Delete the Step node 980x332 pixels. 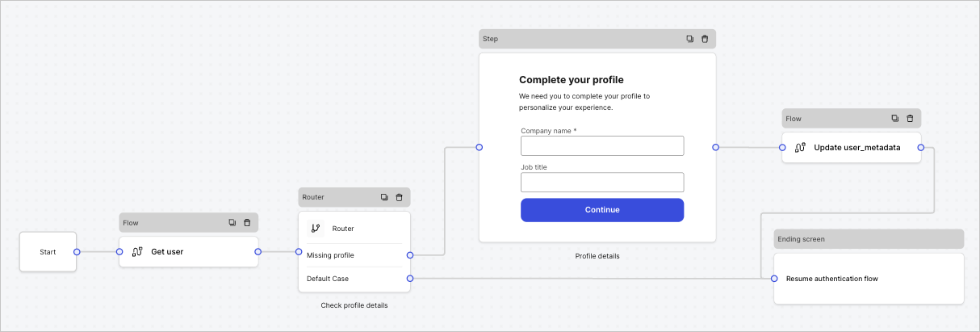coord(705,39)
